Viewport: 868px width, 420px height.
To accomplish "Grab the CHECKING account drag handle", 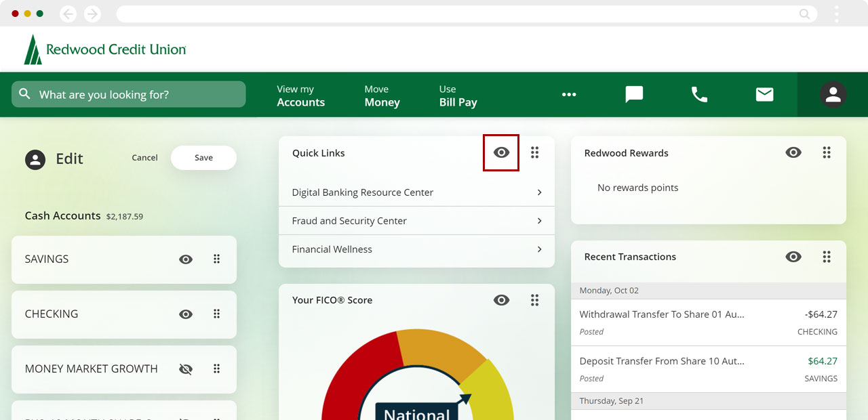I will coord(217,314).
